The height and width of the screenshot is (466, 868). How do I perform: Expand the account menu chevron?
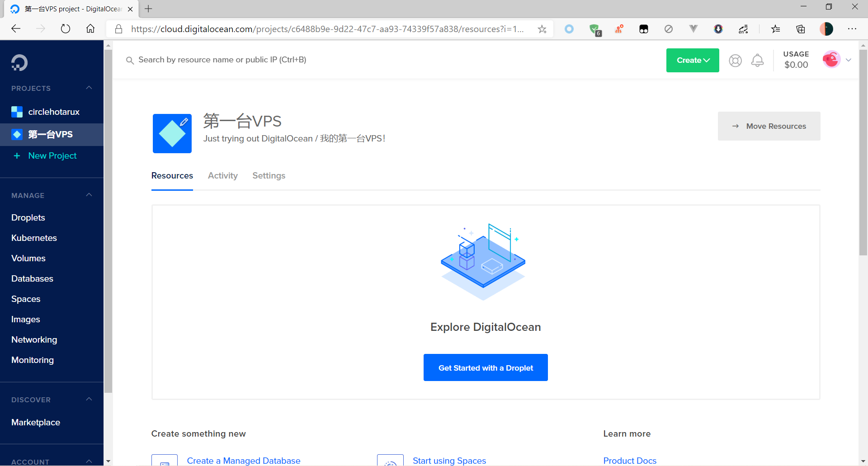tap(849, 60)
